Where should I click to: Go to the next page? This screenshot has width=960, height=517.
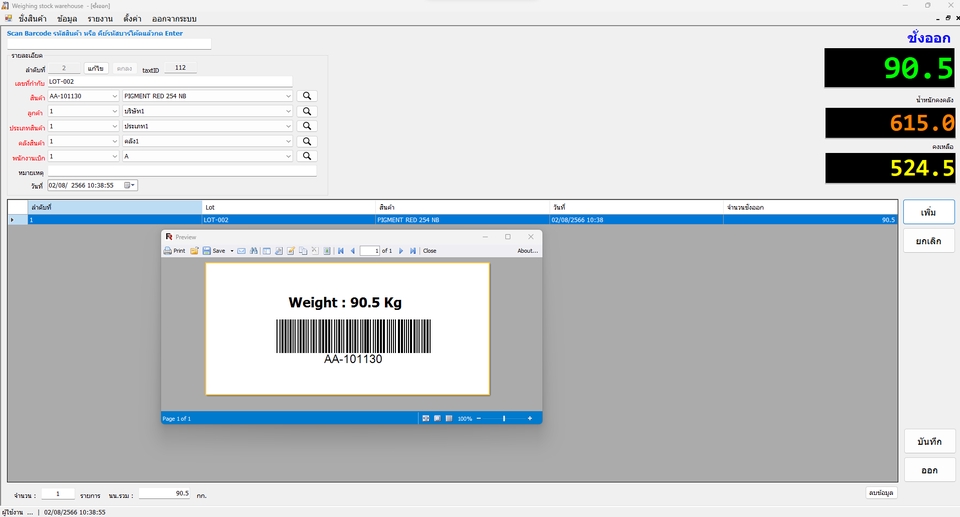pyautogui.click(x=401, y=251)
